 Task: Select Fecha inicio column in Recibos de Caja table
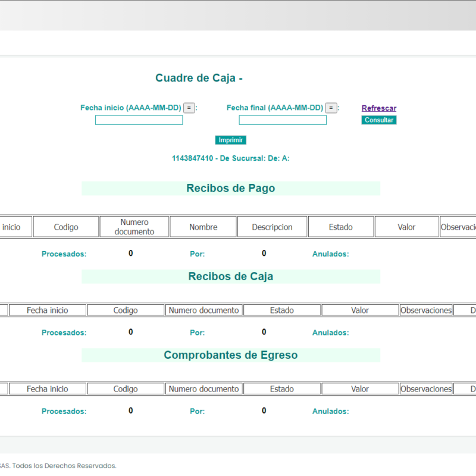coord(47,310)
